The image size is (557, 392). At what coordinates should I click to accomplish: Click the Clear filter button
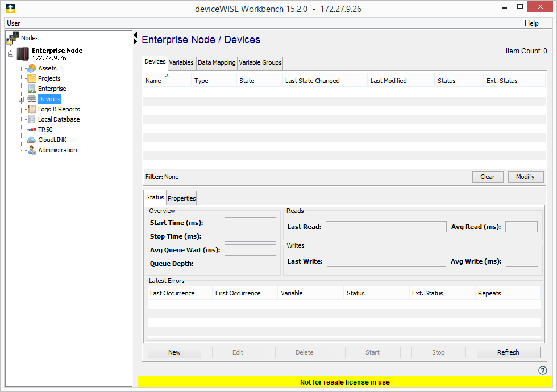[488, 177]
